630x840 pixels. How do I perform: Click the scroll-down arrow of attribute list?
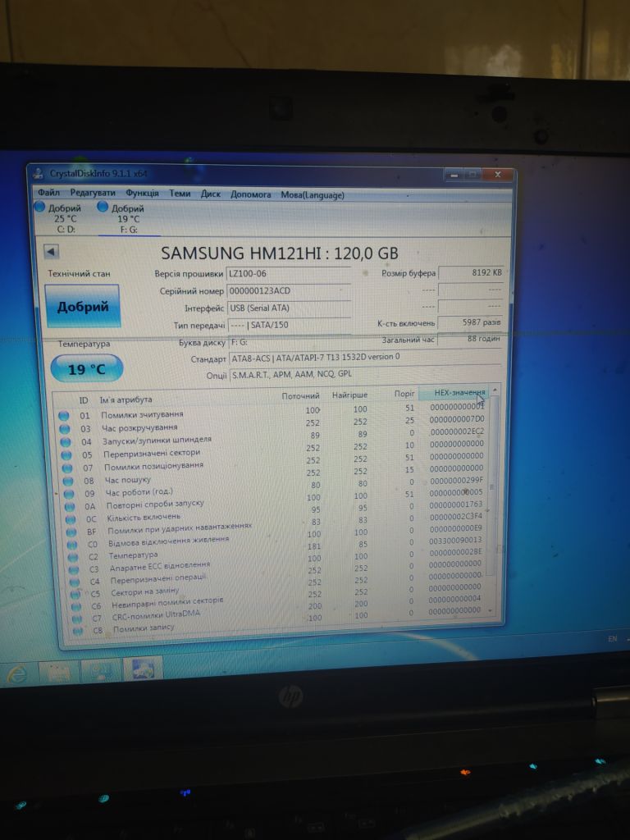(x=491, y=610)
